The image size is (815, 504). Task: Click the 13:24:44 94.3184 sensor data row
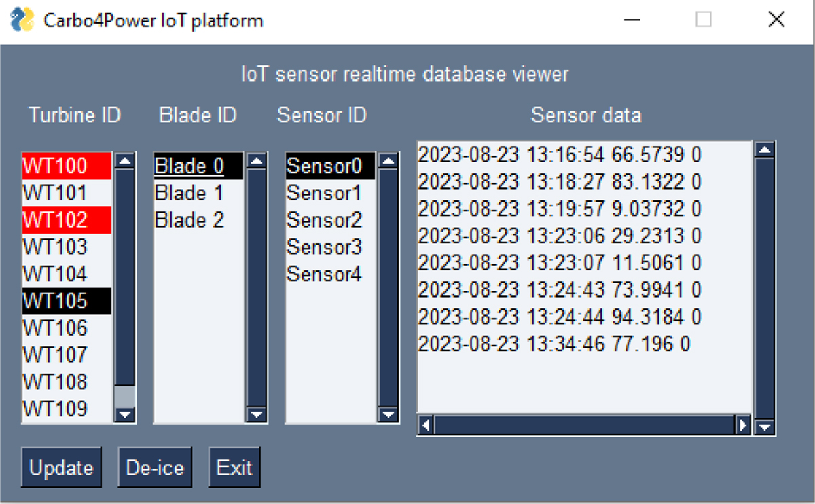(560, 317)
